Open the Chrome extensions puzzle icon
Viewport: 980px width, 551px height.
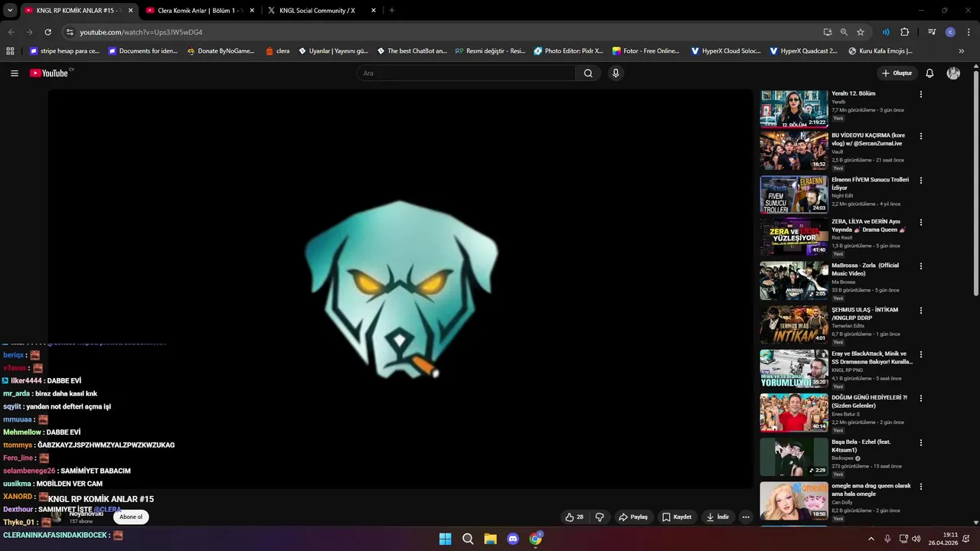click(x=904, y=32)
